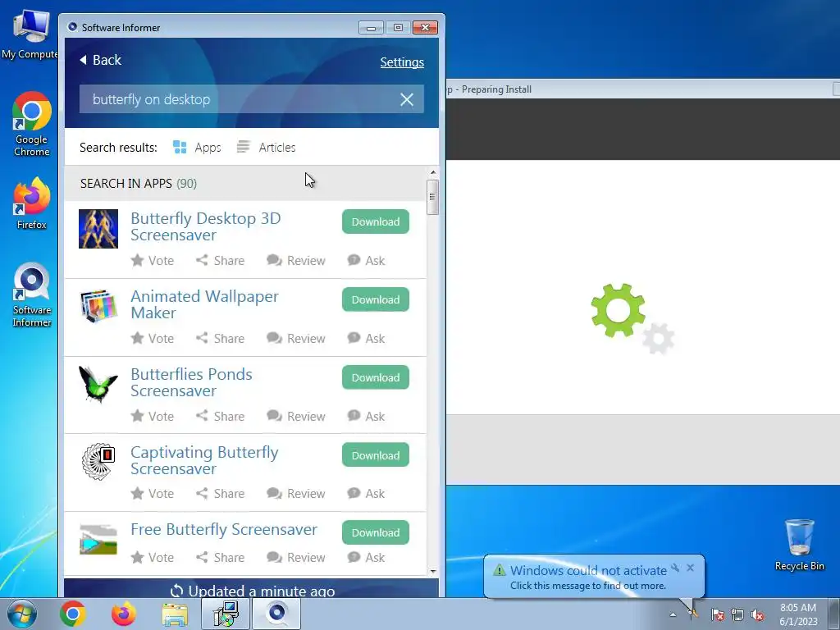Click scrollbar down arrow in results list
The width and height of the screenshot is (840, 630).
(x=433, y=572)
